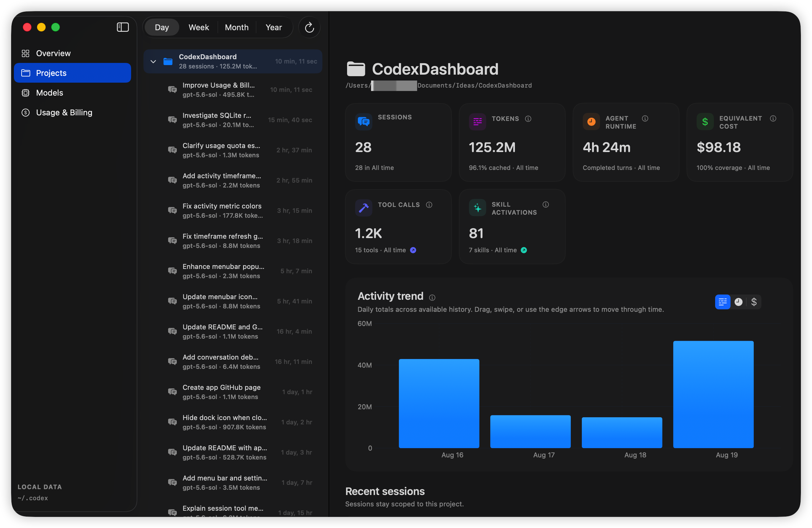This screenshot has width=812, height=528.
Task: Click the CodexDashboard title folder icon
Action: pos(356,69)
